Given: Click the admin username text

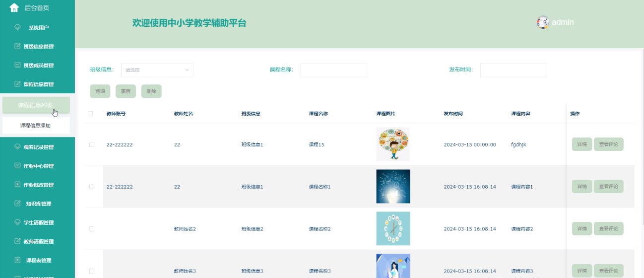Looking at the screenshot, I should tap(563, 22).
